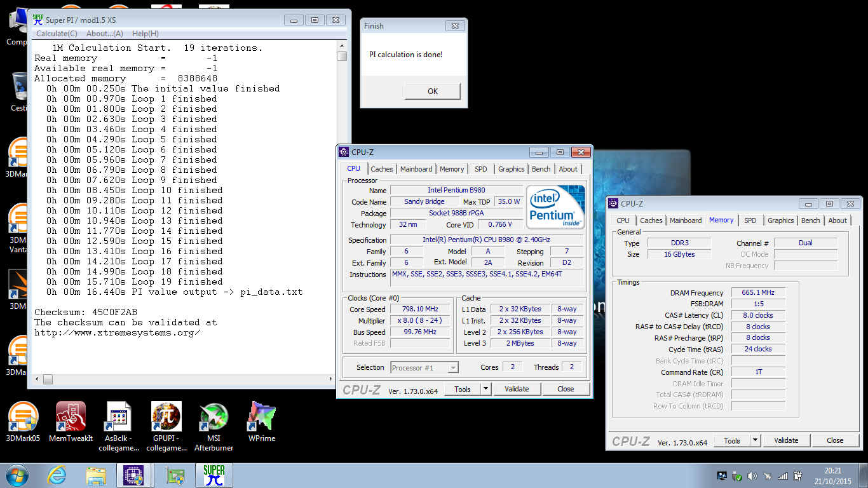The height and width of the screenshot is (488, 868).
Task: Click the Loop 19 finished line
Action: [135, 281]
